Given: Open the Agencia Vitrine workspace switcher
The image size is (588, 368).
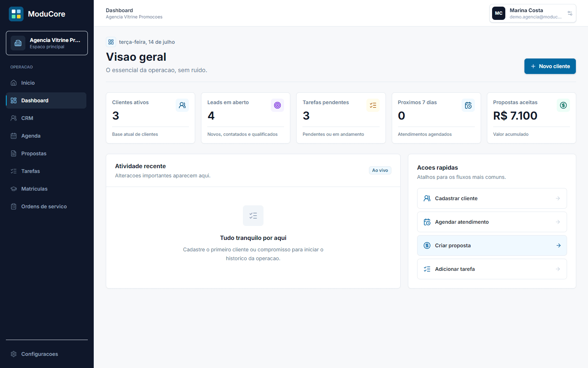Looking at the screenshot, I should click(x=47, y=43).
